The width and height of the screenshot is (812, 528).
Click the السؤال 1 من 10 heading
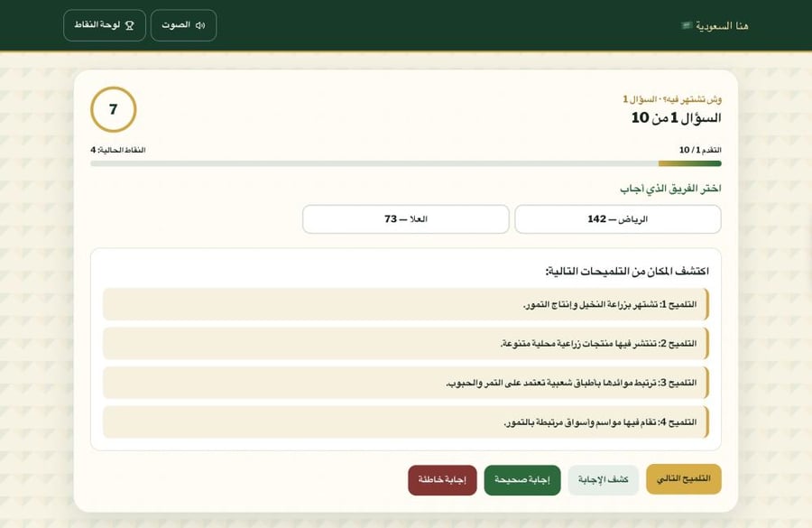coord(677,118)
